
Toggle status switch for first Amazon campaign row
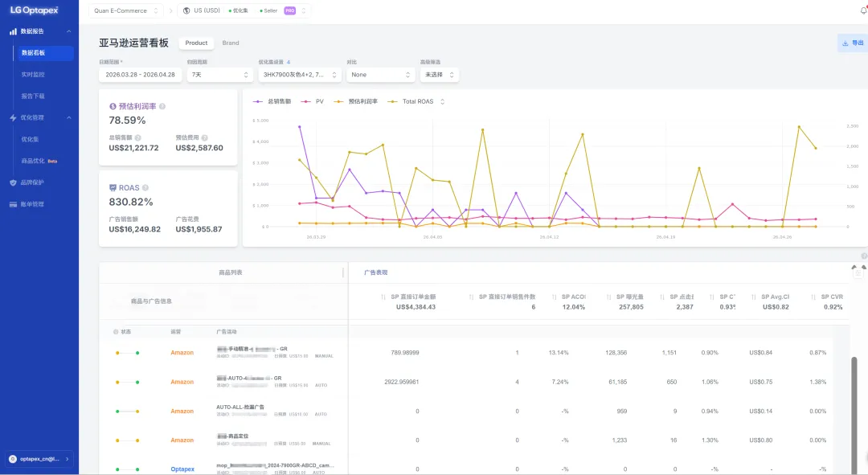point(127,353)
